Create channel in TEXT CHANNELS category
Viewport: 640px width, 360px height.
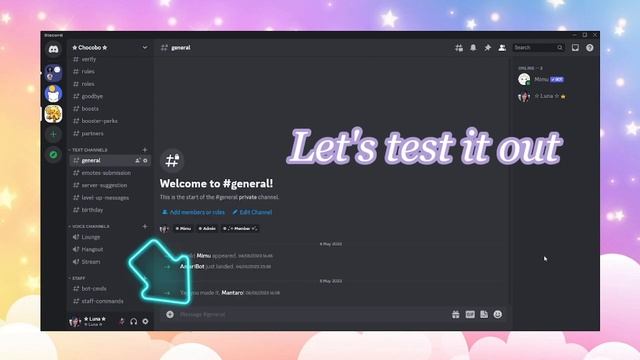[144, 150]
